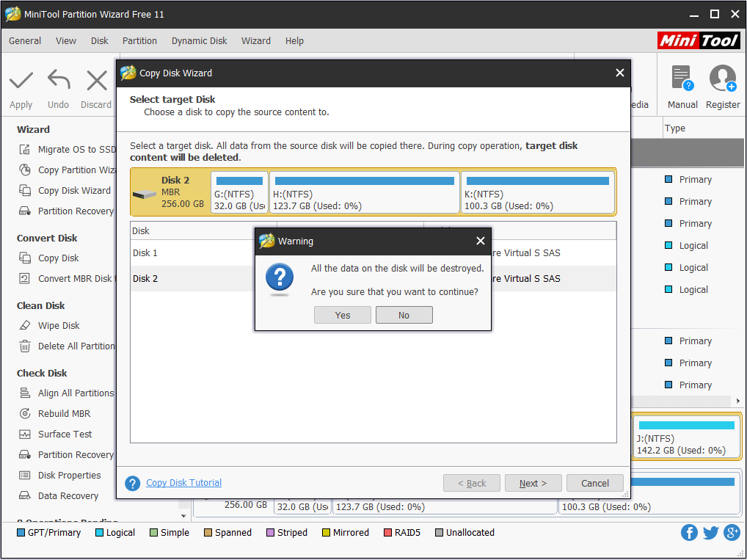
Task: Click Rebuild MBR sidebar item
Action: 55,414
